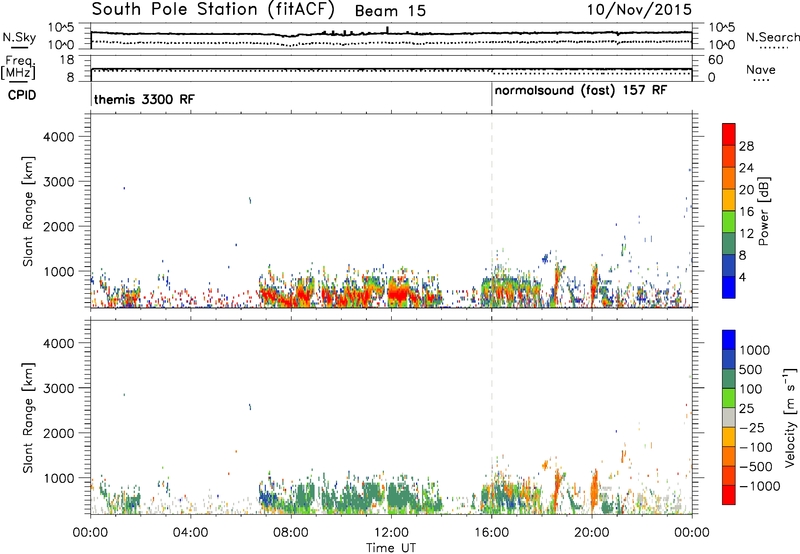The image size is (800, 554).
Task: Click the green 12 dB segment of the Power bar
Action: click(729, 222)
